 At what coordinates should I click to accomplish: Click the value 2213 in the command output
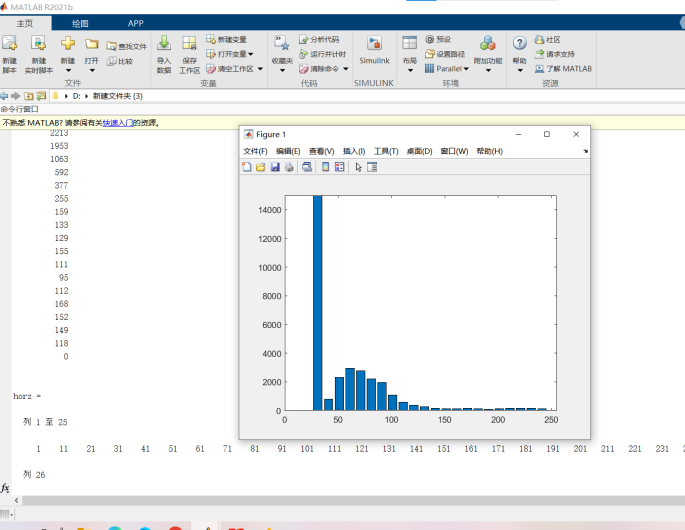(x=59, y=133)
